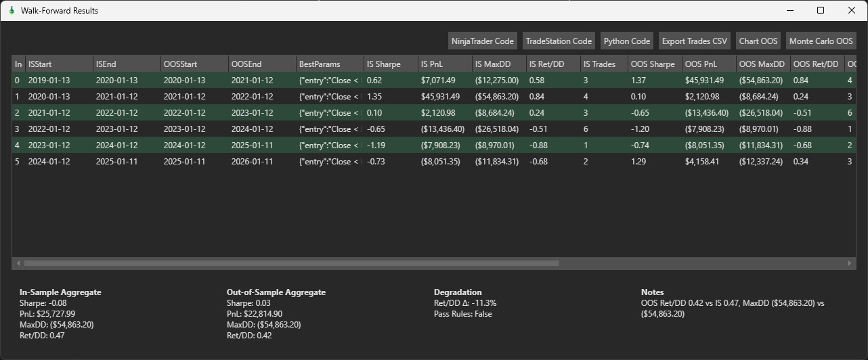Sort by the OOS PnL column header
This screenshot has width=868, height=360.
709,64
